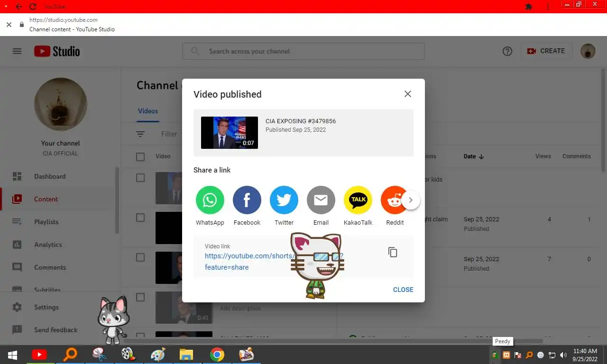Open the volume speaker tray icon
This screenshot has width=607, height=364.
(x=563, y=355)
